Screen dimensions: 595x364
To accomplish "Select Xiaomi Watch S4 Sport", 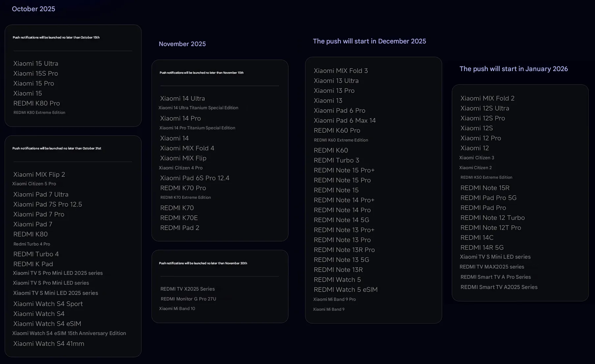I will (x=48, y=303).
